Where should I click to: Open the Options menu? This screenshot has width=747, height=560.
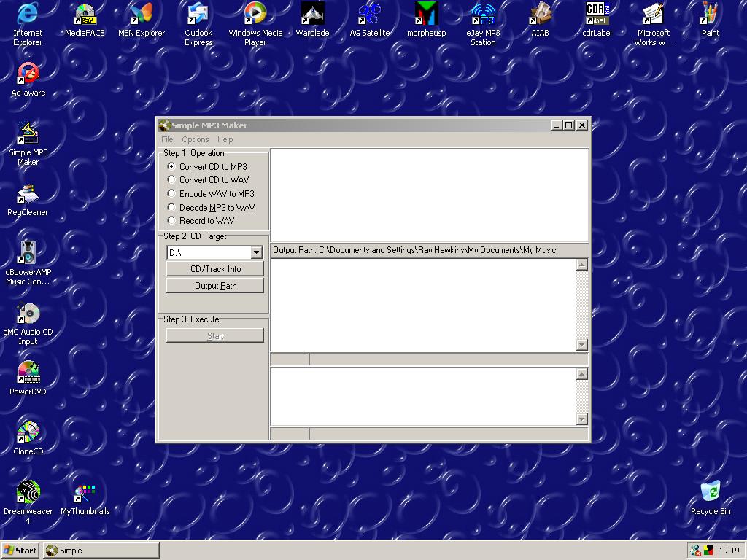coord(195,139)
